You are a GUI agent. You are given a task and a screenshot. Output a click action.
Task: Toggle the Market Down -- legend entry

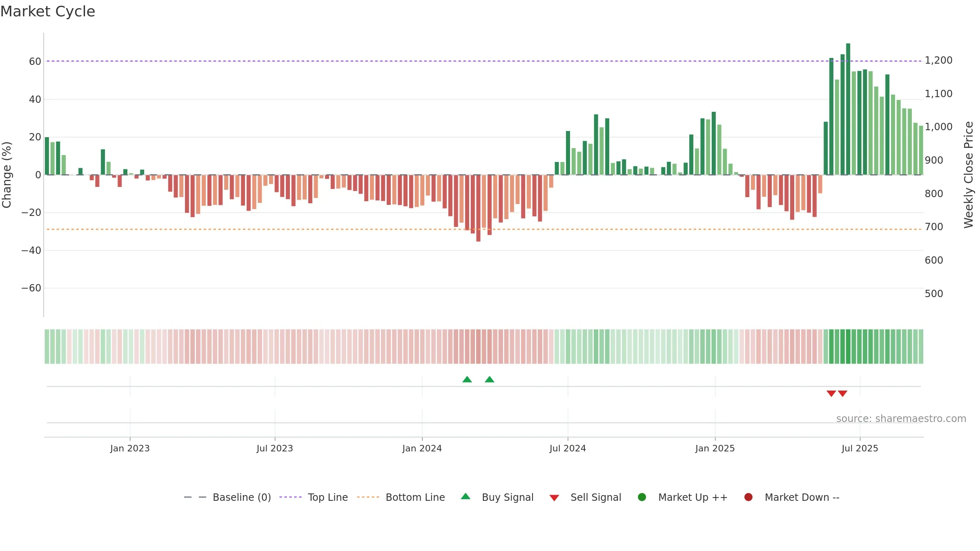pos(792,497)
